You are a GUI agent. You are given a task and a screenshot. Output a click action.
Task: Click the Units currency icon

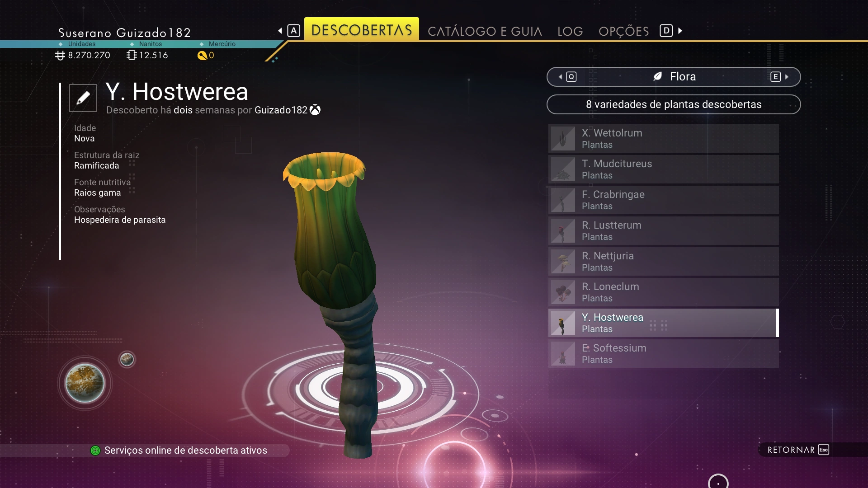(60, 55)
